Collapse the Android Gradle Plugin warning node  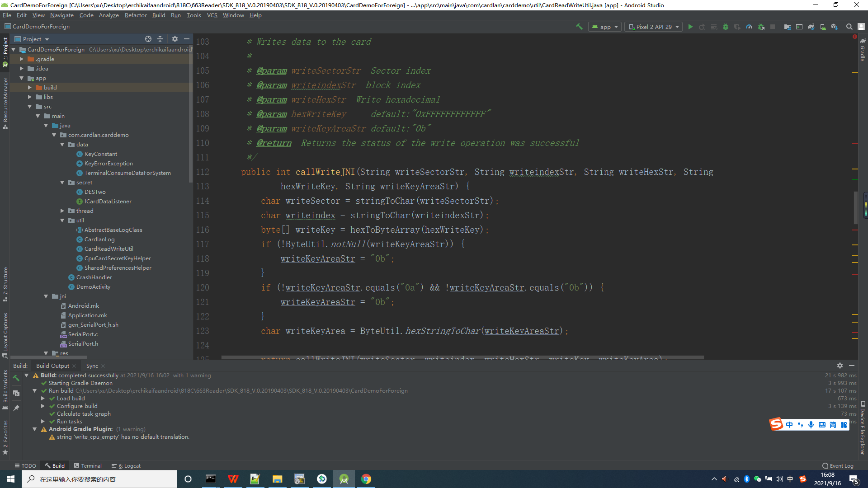35,429
